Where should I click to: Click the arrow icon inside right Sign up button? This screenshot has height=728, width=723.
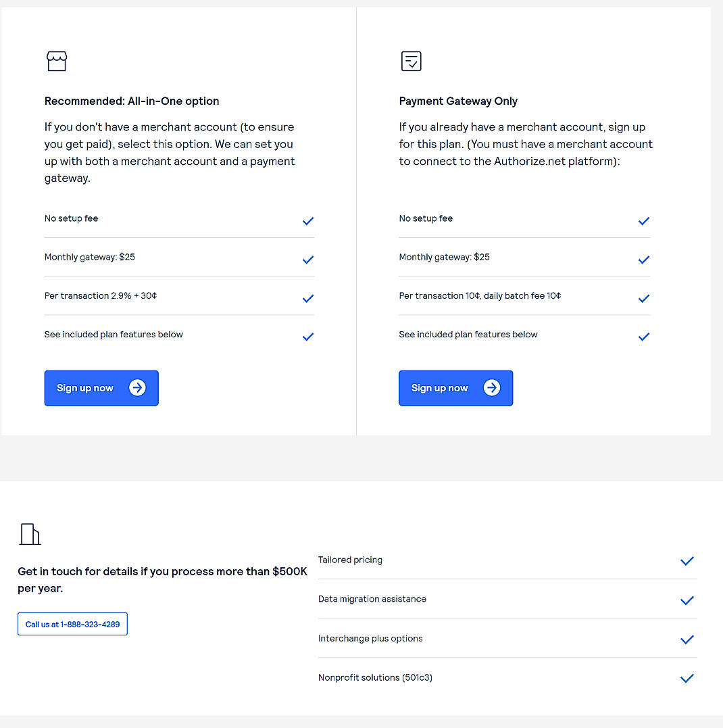pyautogui.click(x=492, y=388)
